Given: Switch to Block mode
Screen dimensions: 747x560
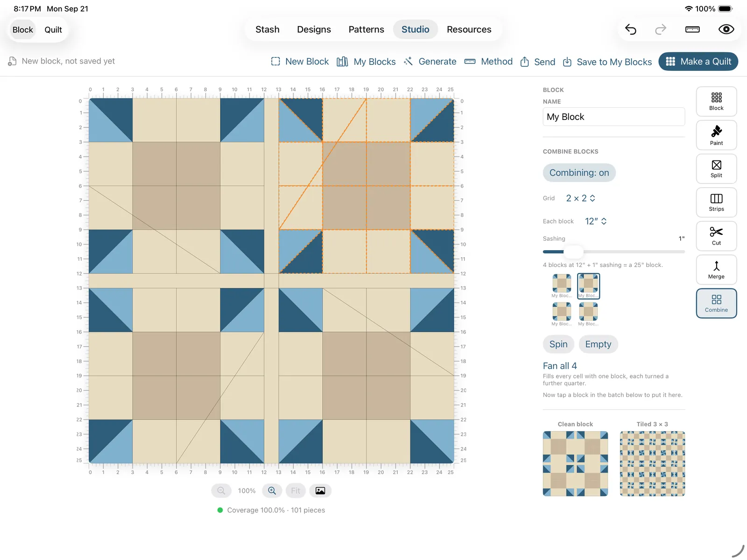Looking at the screenshot, I should click(23, 29).
